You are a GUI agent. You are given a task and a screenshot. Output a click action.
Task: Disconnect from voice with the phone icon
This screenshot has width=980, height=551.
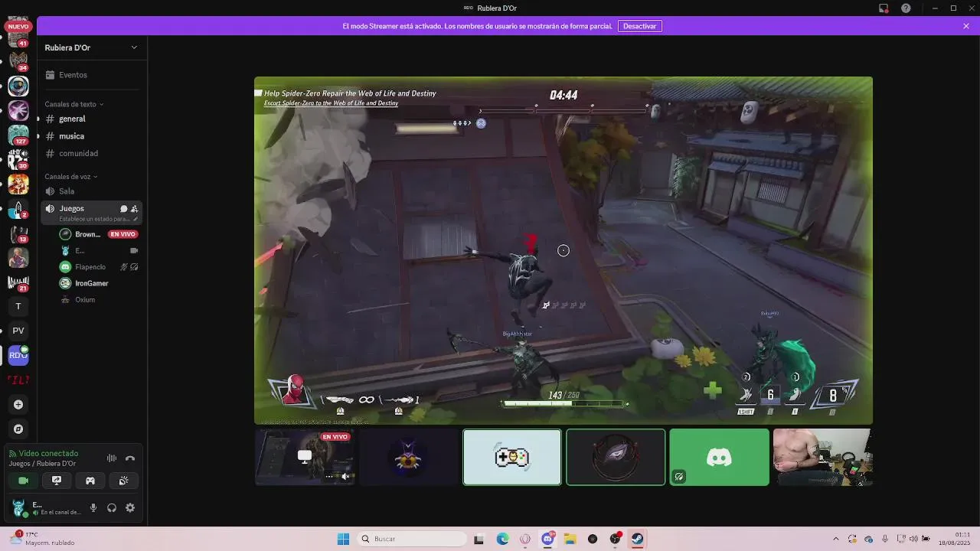130,458
